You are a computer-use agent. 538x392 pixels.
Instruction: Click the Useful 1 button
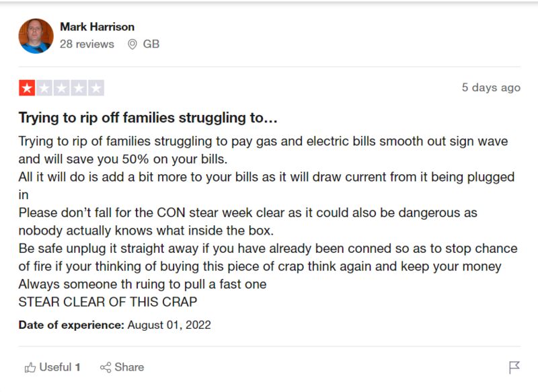pyautogui.click(x=52, y=368)
